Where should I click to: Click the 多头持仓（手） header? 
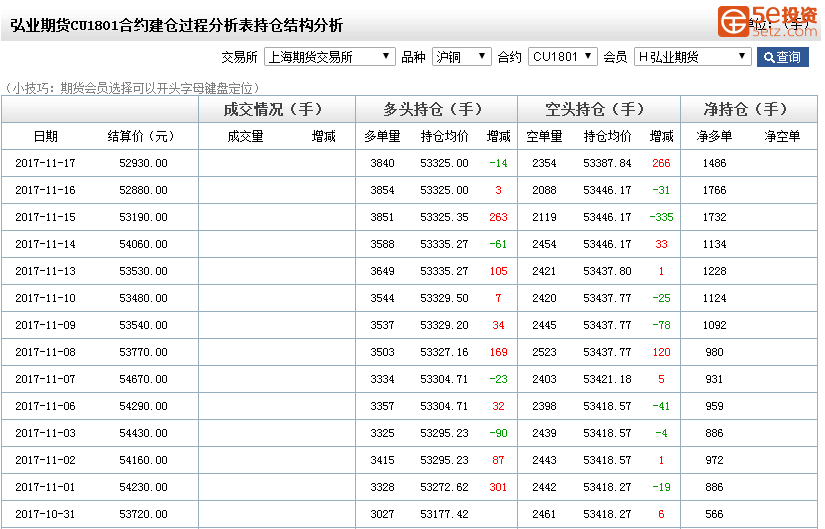[436, 109]
